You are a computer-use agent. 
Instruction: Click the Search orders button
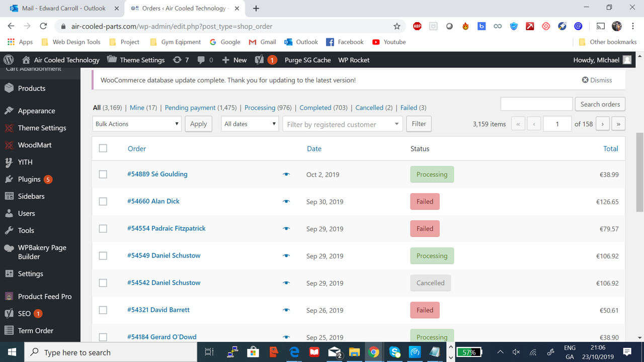point(600,104)
